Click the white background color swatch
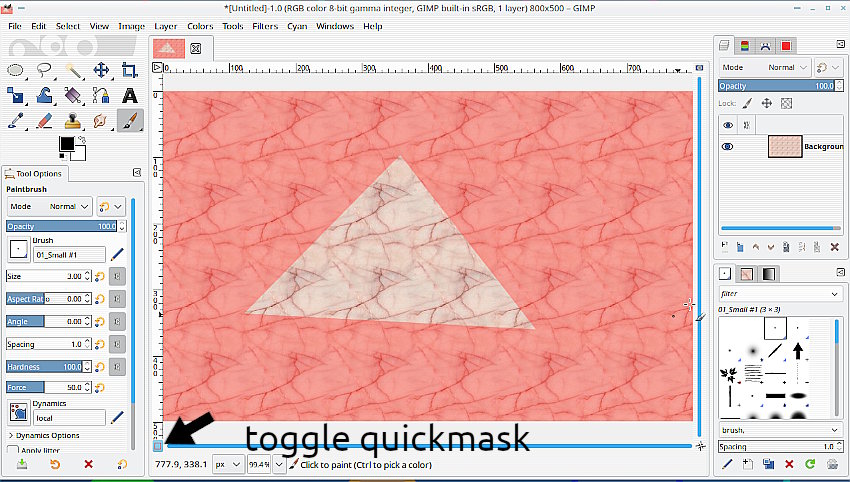This screenshot has width=850, height=482. coord(79,154)
